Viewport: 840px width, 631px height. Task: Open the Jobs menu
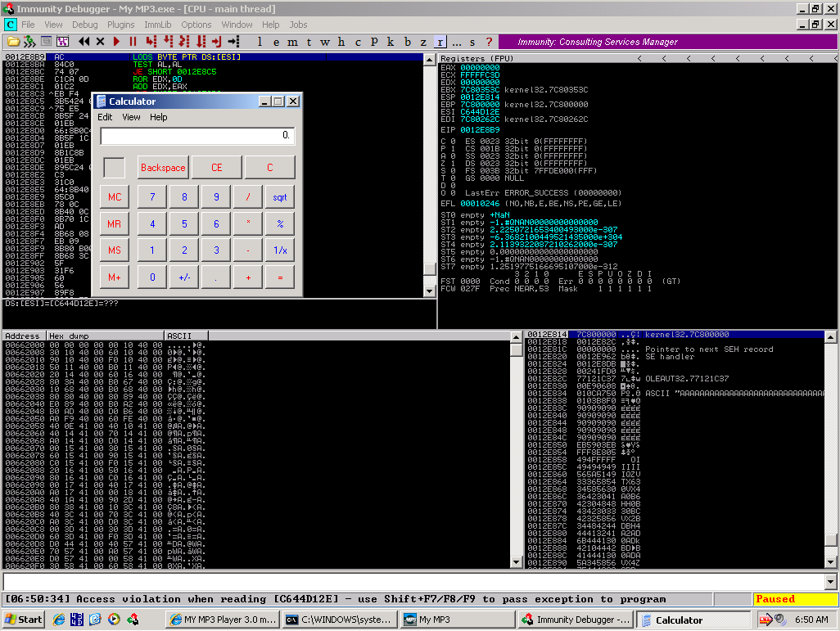pyautogui.click(x=298, y=25)
